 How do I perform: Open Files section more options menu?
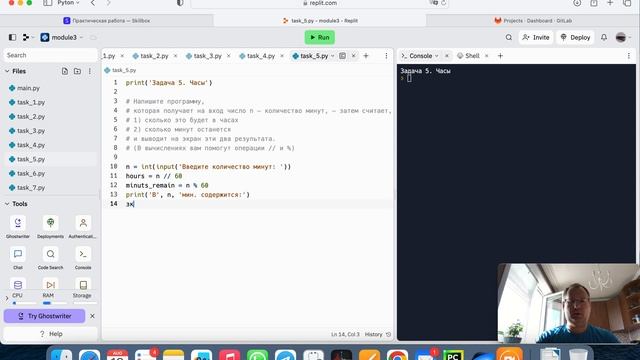click(x=90, y=71)
